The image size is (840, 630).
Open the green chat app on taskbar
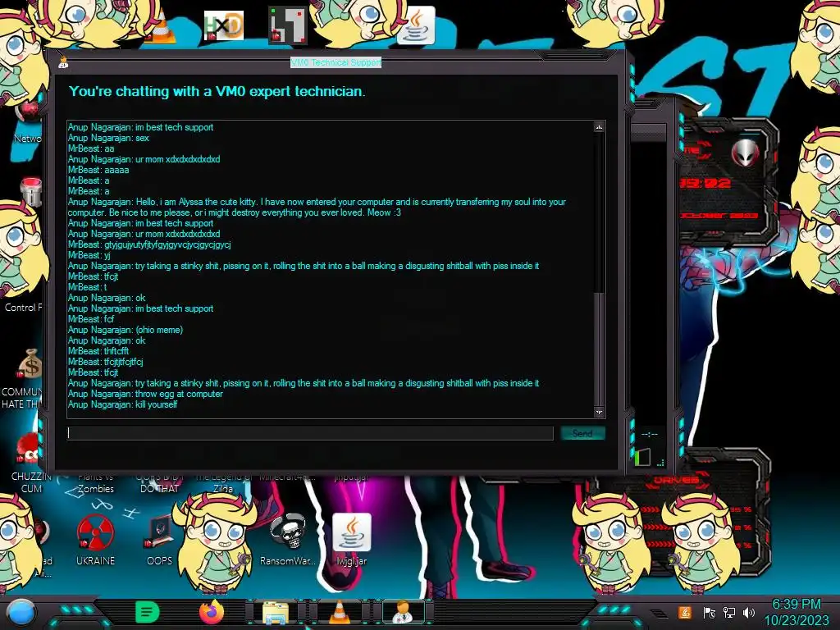tap(148, 612)
